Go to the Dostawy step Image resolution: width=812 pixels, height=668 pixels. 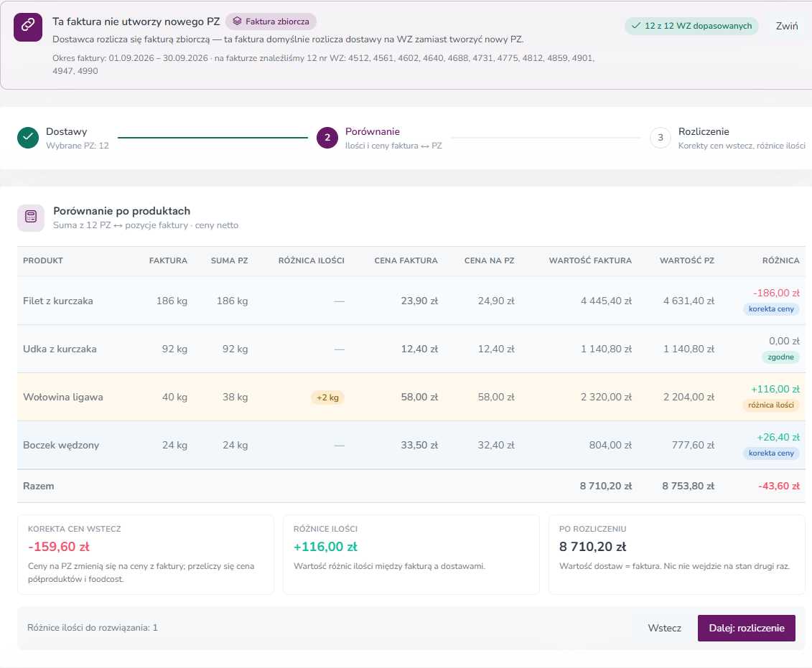[66, 131]
